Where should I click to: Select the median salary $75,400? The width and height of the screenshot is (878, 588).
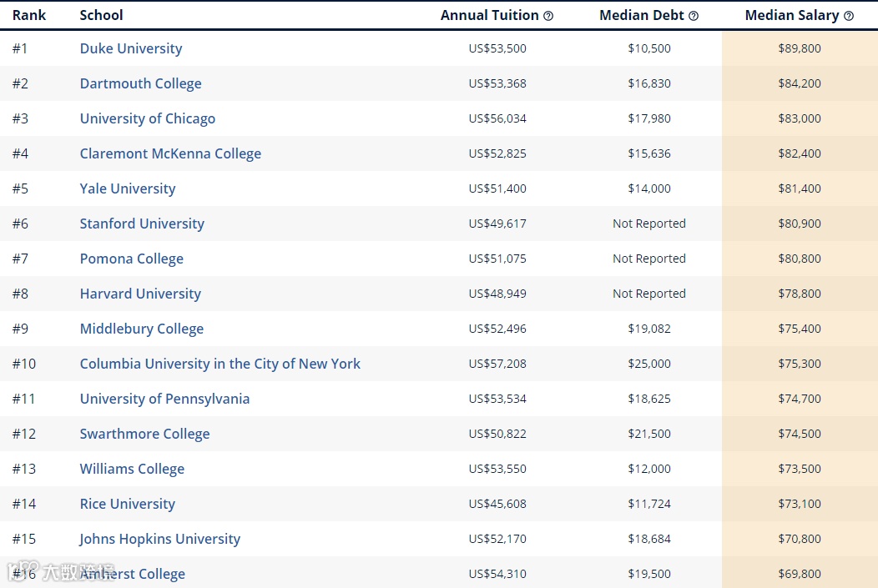click(800, 329)
